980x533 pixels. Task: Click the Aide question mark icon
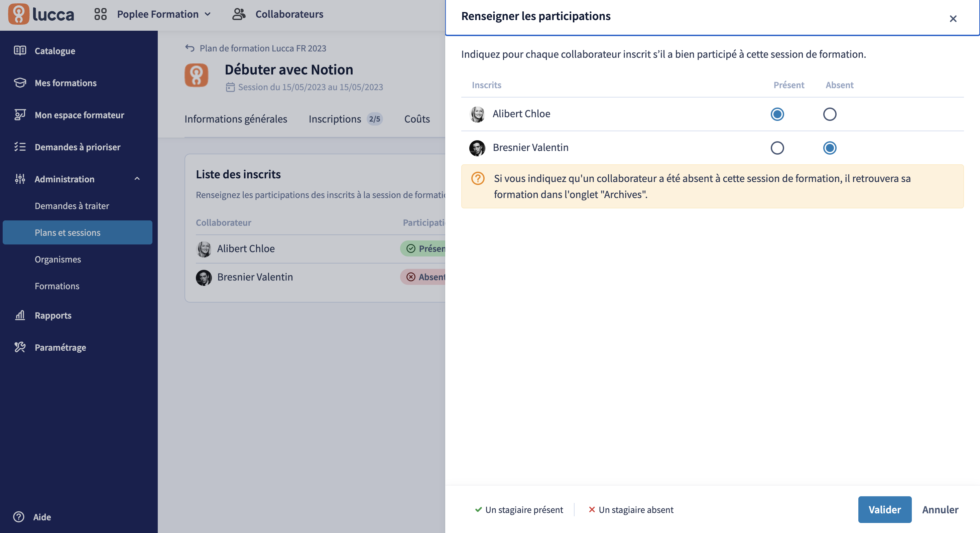click(19, 517)
